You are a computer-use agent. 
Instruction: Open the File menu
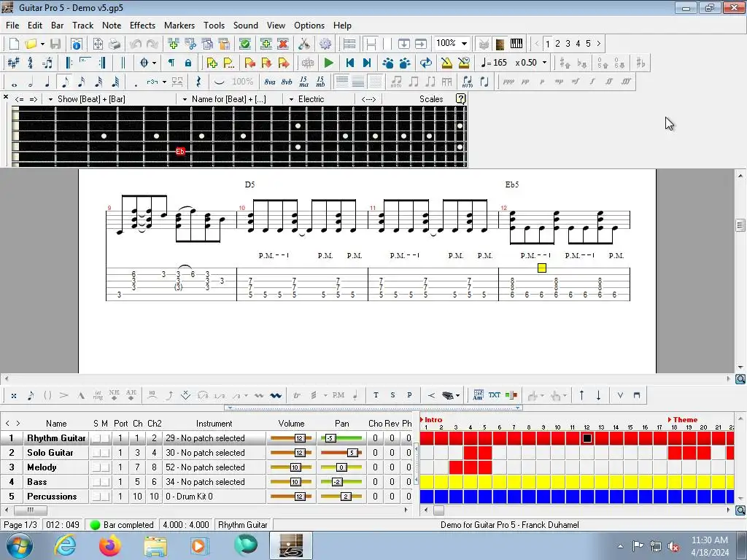click(12, 26)
